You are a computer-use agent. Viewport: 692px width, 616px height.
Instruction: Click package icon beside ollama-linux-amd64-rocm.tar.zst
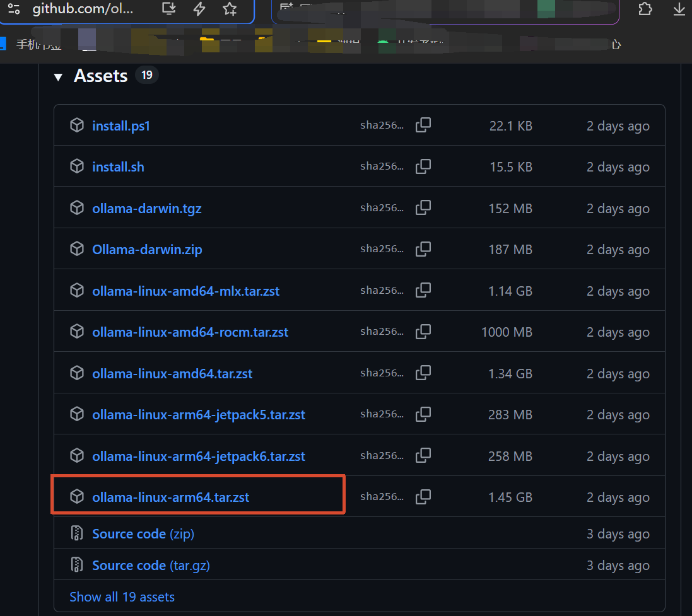pos(77,332)
